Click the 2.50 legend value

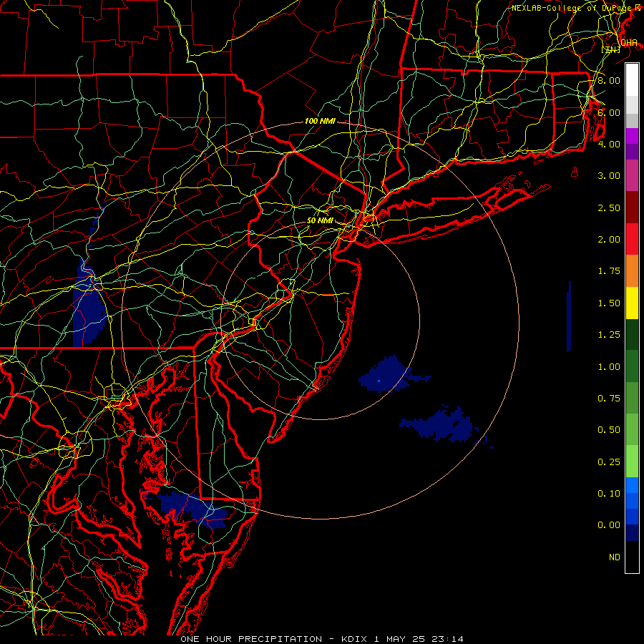click(608, 208)
